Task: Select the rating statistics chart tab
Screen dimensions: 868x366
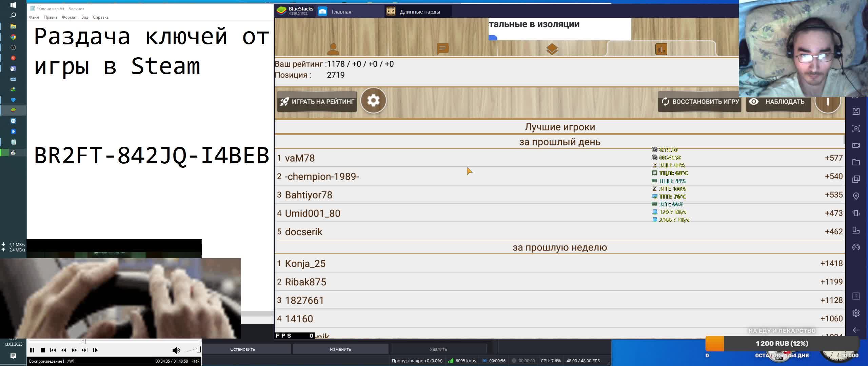Action: [x=661, y=49]
